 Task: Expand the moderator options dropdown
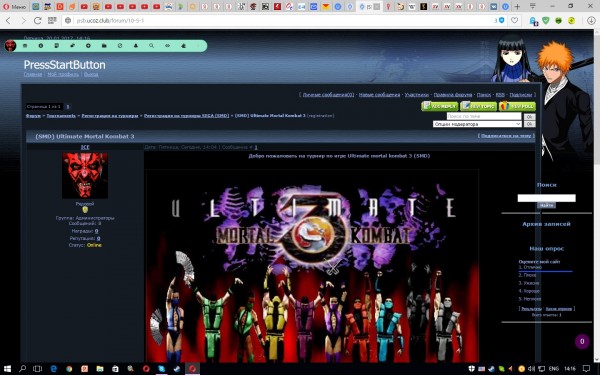tap(477, 124)
